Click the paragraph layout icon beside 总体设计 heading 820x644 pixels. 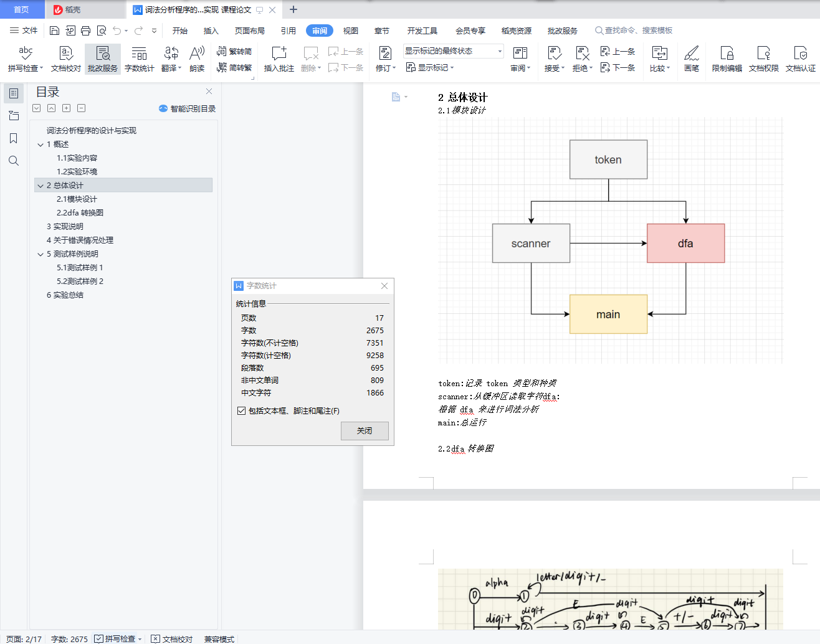pyautogui.click(x=396, y=97)
